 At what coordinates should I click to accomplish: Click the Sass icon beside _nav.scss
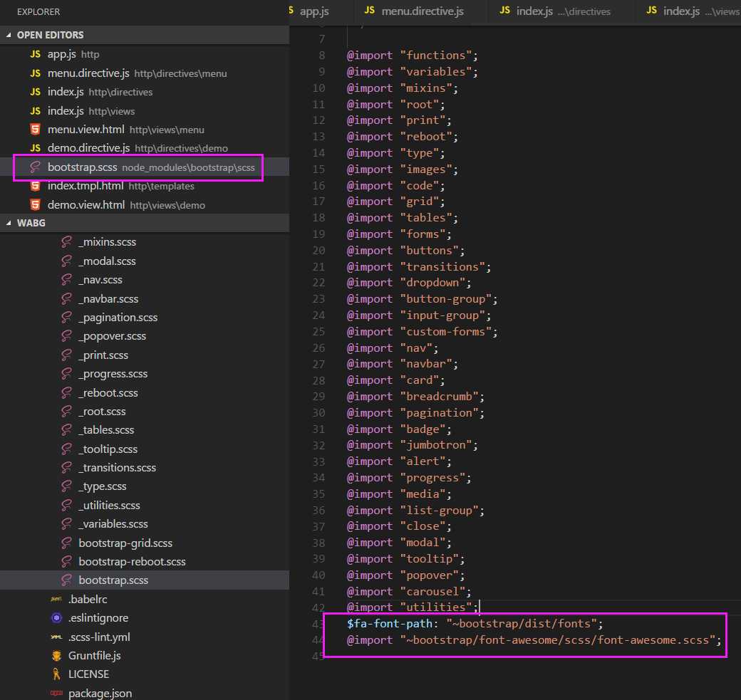67,280
